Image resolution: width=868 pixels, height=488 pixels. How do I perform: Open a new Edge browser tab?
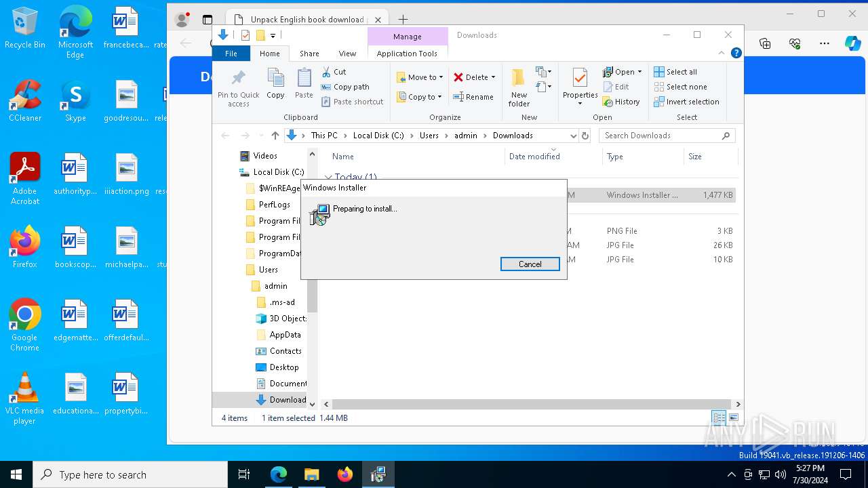pyautogui.click(x=403, y=20)
